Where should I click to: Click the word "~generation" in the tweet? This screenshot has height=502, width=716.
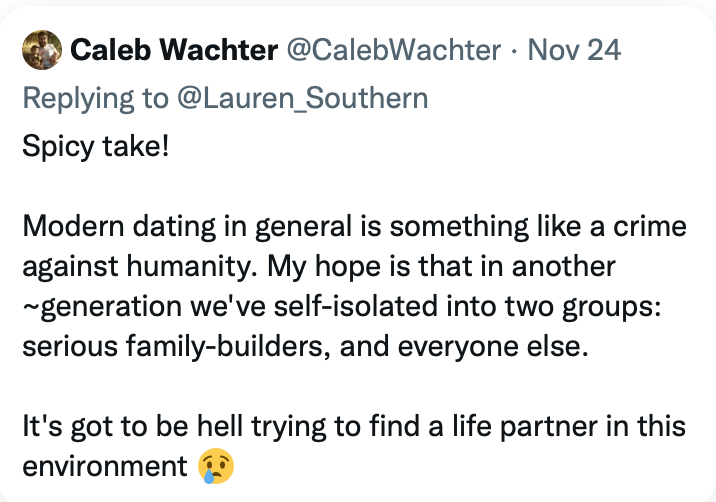95,307
